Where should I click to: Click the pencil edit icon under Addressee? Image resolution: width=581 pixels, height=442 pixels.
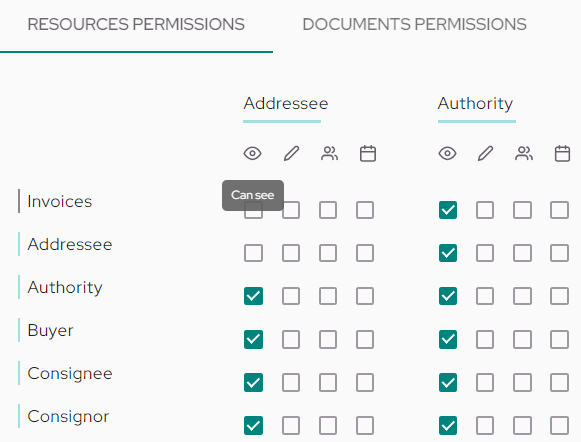tap(291, 153)
